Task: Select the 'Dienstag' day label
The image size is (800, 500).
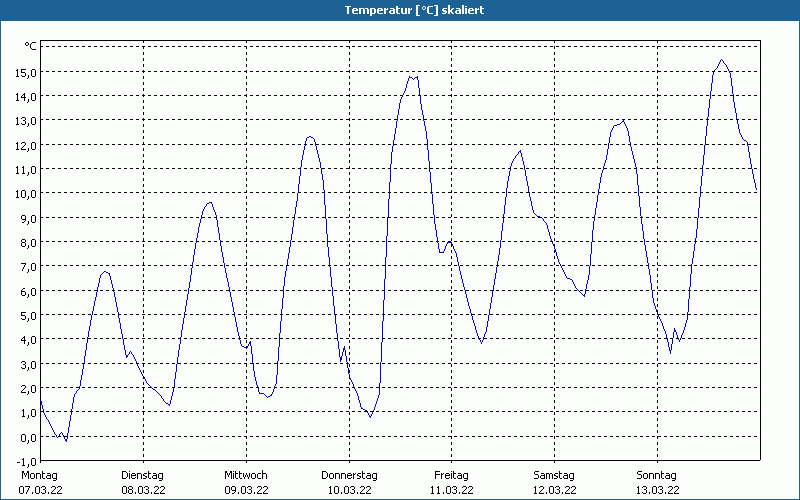Action: click(142, 476)
